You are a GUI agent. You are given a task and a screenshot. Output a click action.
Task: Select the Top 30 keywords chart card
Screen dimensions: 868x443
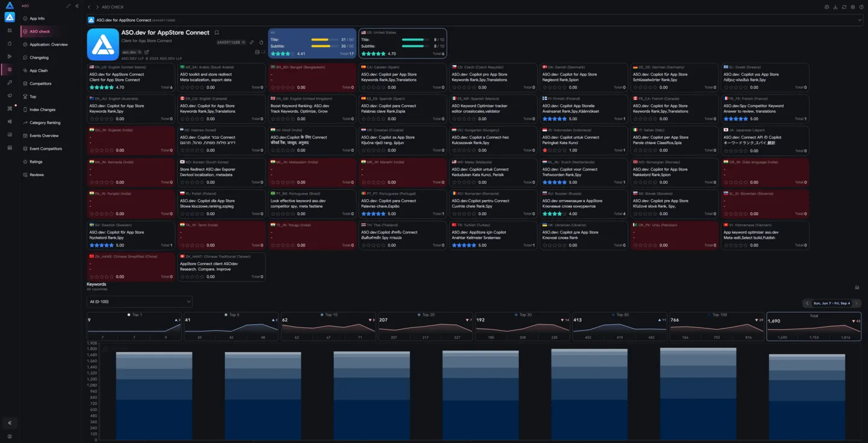(x=522, y=326)
